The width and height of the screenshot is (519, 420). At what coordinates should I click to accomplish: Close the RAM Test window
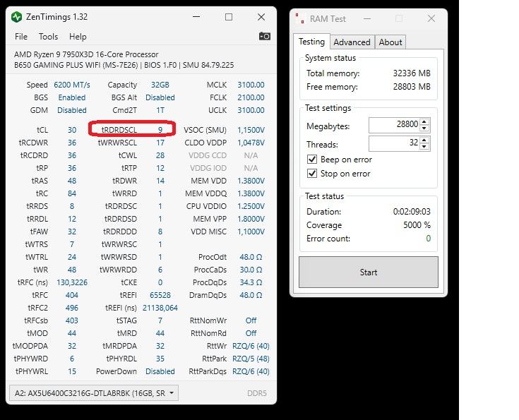point(431,18)
